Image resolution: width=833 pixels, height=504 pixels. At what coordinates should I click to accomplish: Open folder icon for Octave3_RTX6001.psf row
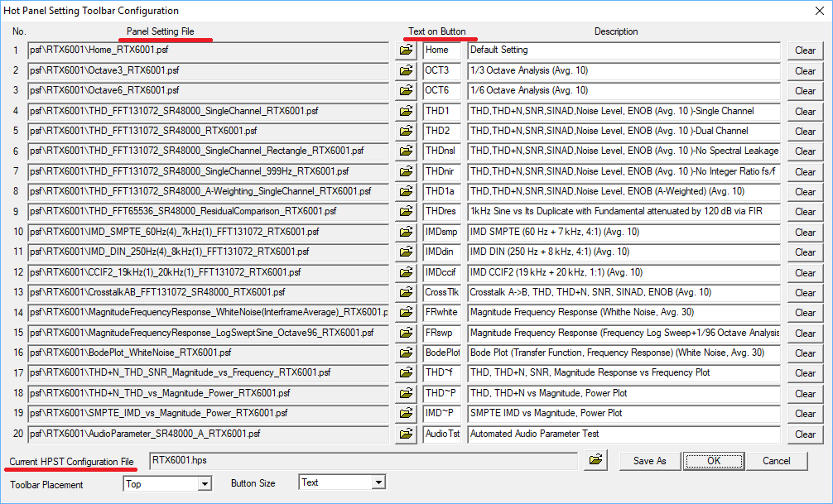[x=406, y=70]
